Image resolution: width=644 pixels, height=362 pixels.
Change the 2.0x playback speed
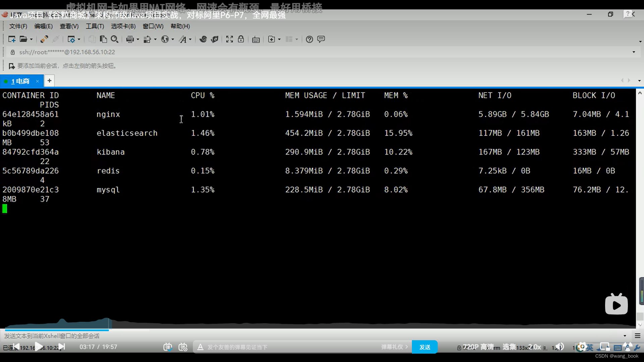535,347
